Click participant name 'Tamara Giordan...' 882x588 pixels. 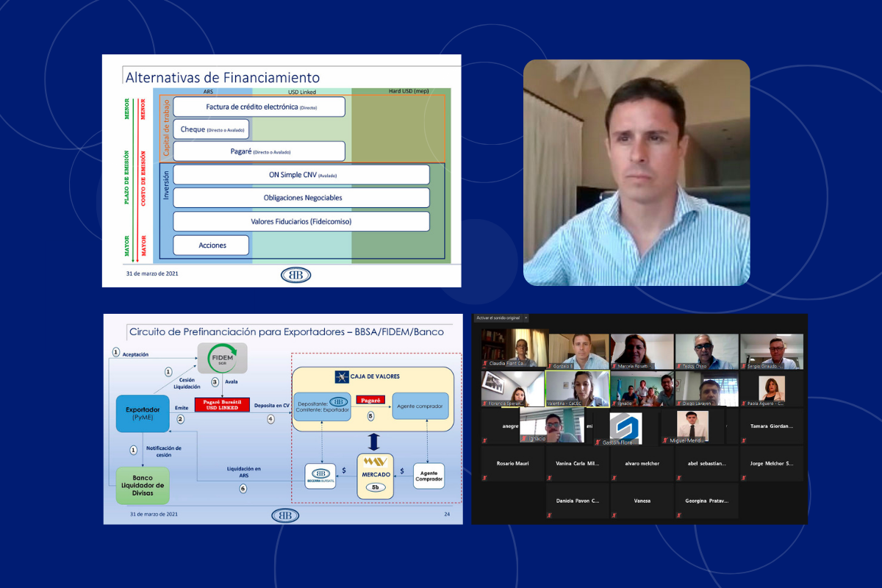772,426
